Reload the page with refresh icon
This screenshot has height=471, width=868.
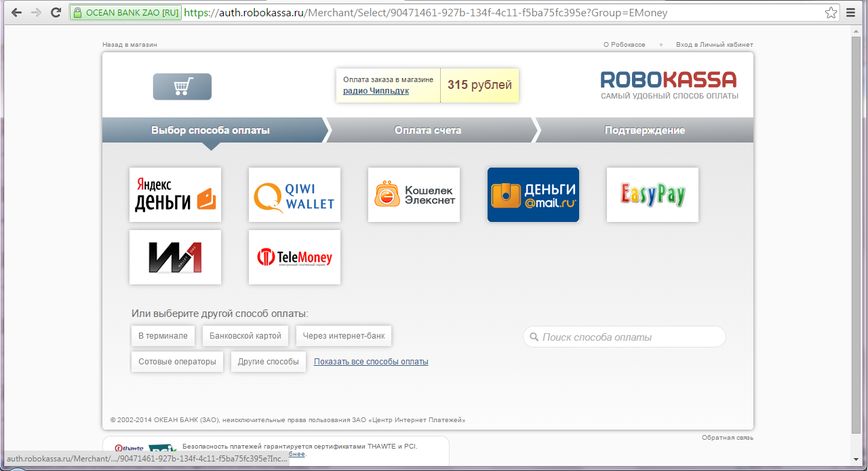pos(56,12)
